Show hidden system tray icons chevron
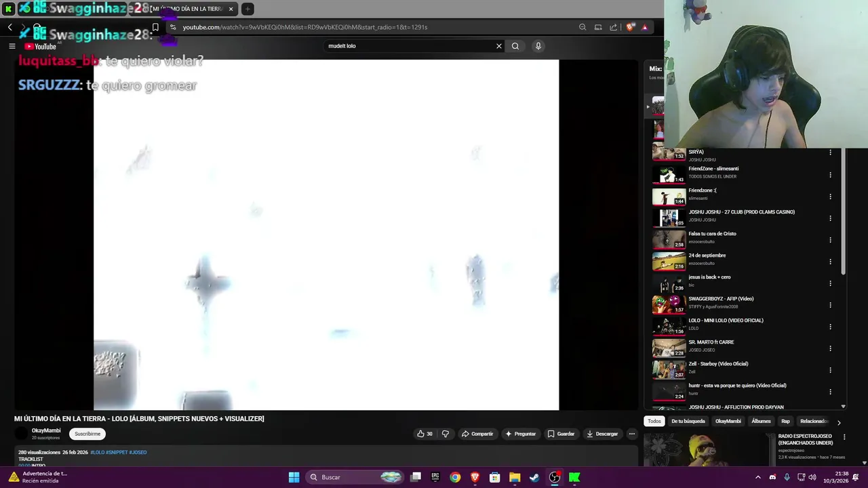Image resolution: width=868 pixels, height=488 pixels. pyautogui.click(x=758, y=477)
